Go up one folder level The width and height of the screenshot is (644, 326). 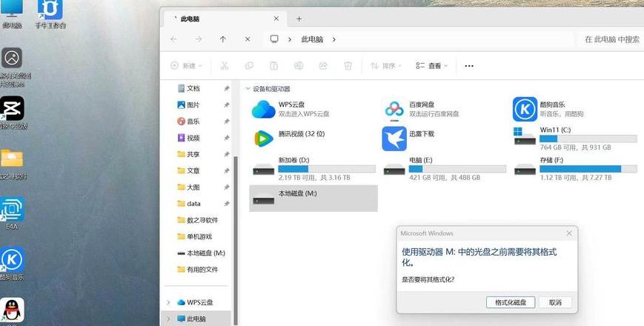[x=222, y=39]
